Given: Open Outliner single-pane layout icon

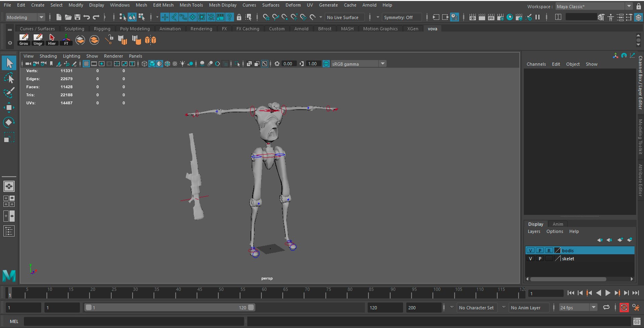Looking at the screenshot, I should point(9,231).
